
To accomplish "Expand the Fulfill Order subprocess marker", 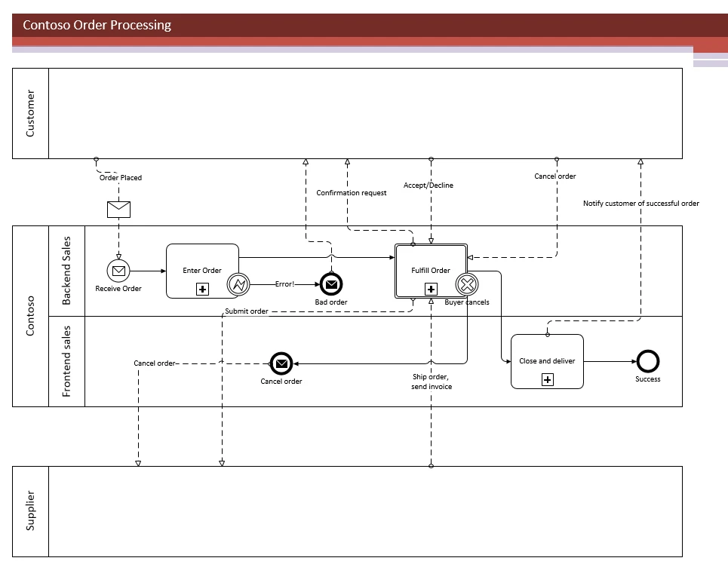I will 431,288.
